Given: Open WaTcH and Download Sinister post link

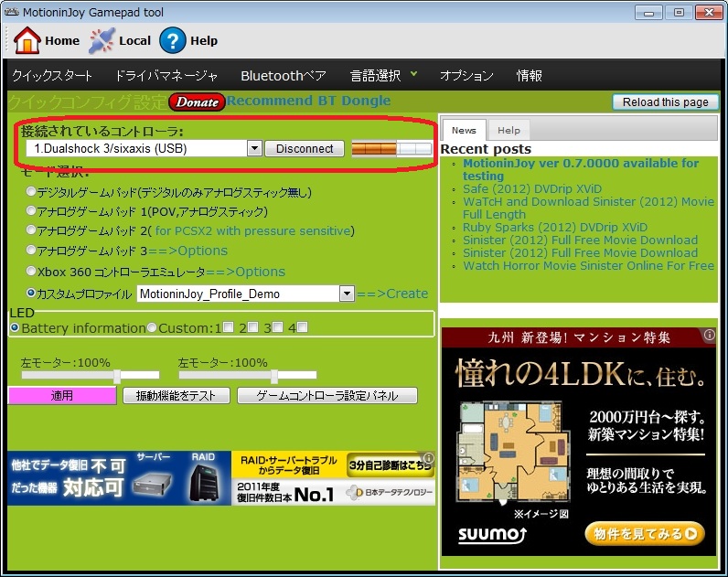Looking at the screenshot, I should [588, 208].
